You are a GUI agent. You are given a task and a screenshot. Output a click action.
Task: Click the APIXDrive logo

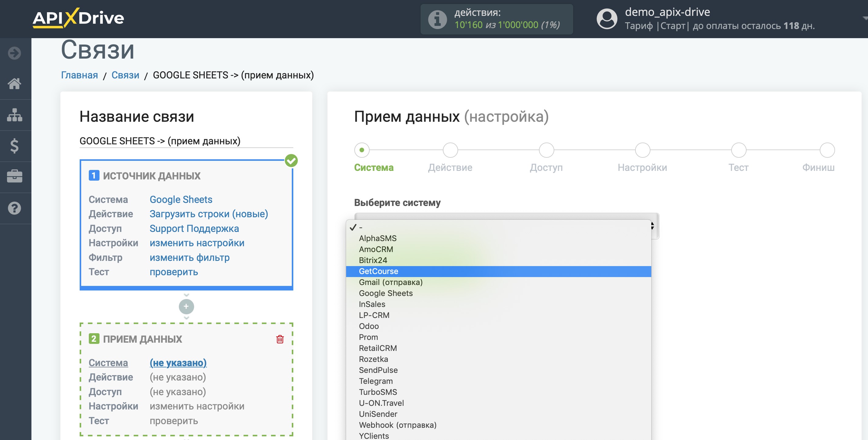click(x=78, y=18)
